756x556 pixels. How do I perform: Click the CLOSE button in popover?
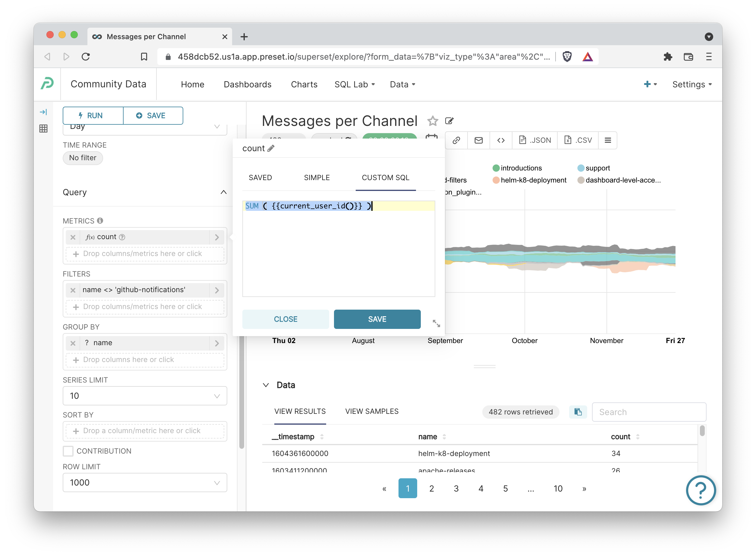285,319
